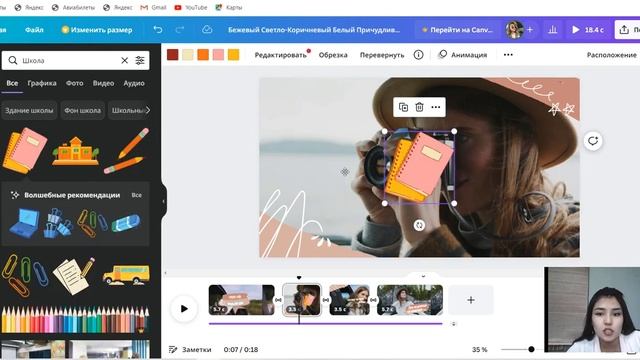
Task: Delete the selected element with trash icon
Action: tap(419, 107)
